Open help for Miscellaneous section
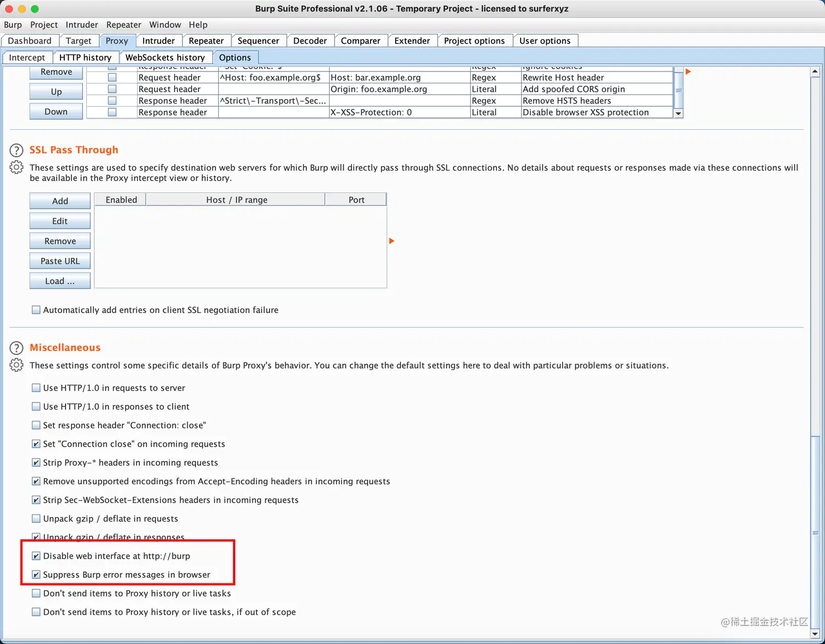Screen dimensions: 825x644 16,348
